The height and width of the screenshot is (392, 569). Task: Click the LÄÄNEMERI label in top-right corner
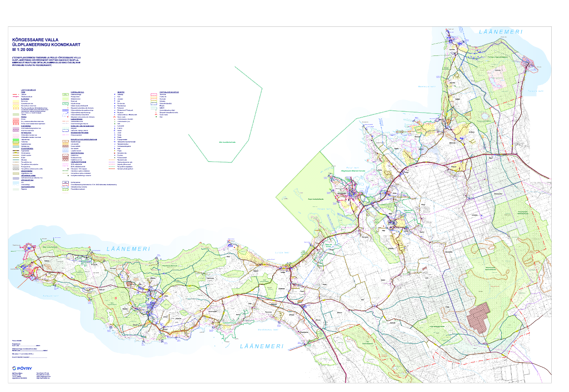(501, 32)
